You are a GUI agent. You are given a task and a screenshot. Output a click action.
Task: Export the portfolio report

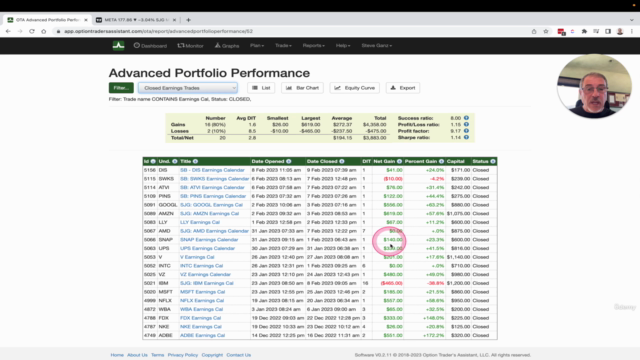pos(403,88)
